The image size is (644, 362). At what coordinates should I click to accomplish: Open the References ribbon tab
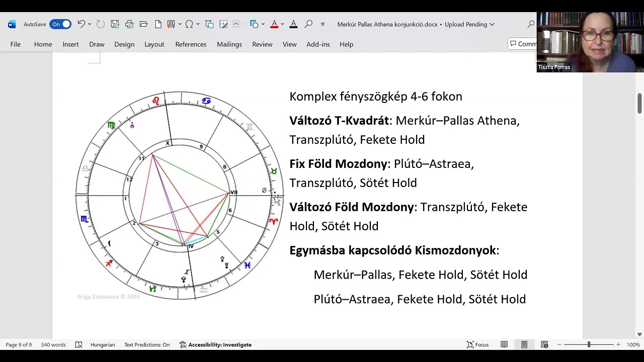point(191,44)
